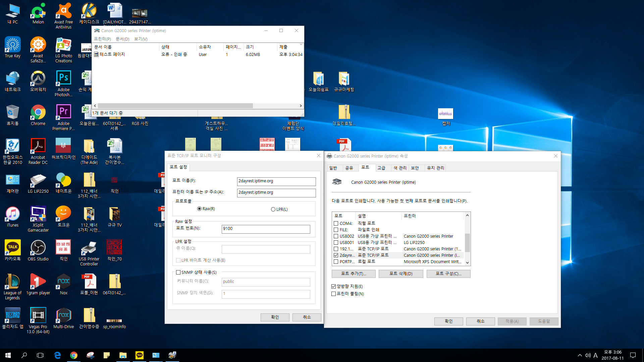Open the Adobe Photoshop desktop icon
The image size is (644, 362).
coord(63,83)
